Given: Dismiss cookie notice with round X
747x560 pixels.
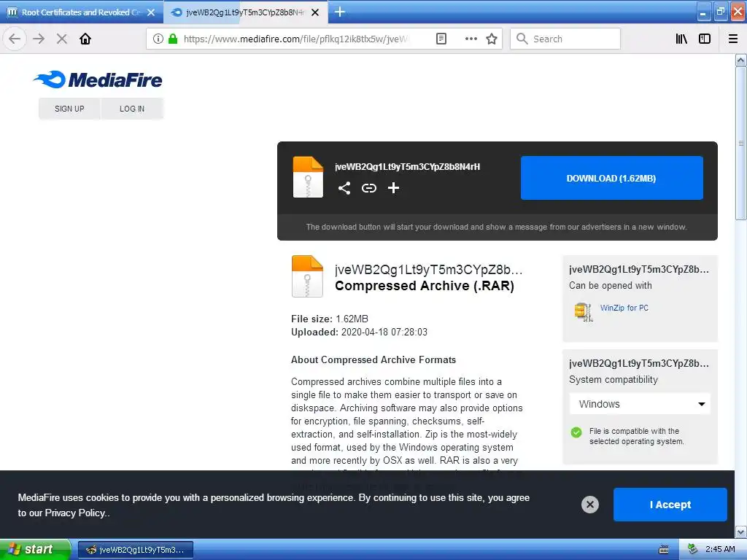Looking at the screenshot, I should click(x=589, y=505).
